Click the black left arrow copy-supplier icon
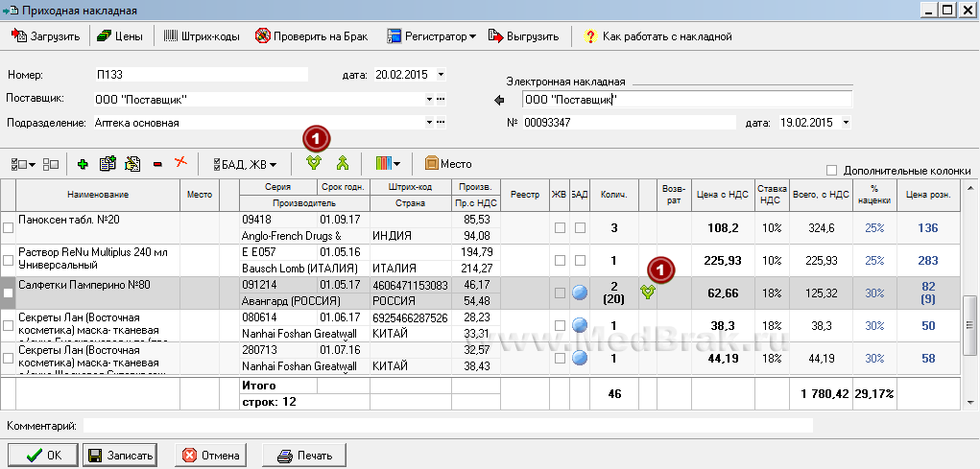This screenshot has height=469, width=980. 499,100
